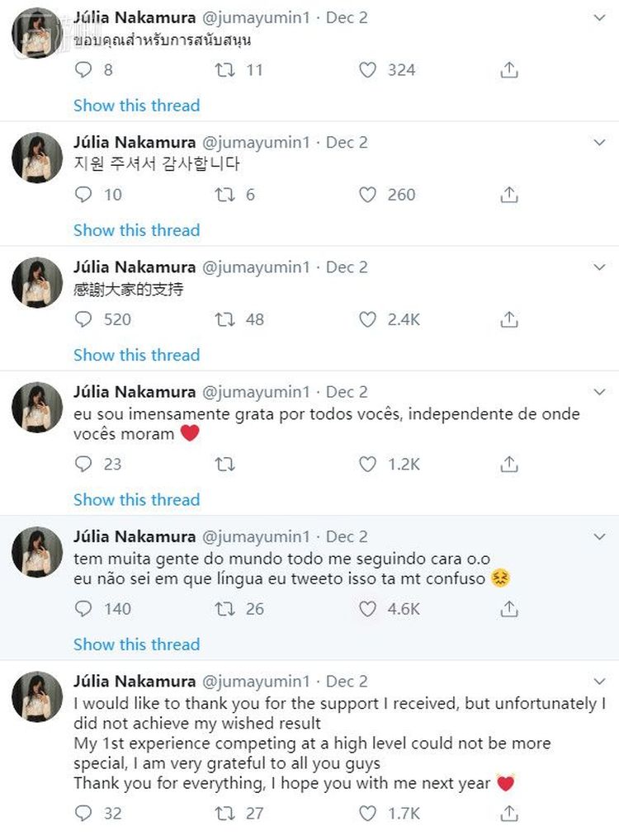This screenshot has width=619, height=840.
Task: Reply to the tweet with 140 replies
Action: (x=83, y=609)
